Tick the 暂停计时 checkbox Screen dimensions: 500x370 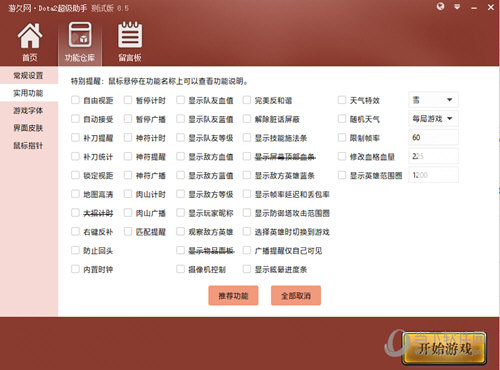pyautogui.click(x=128, y=100)
